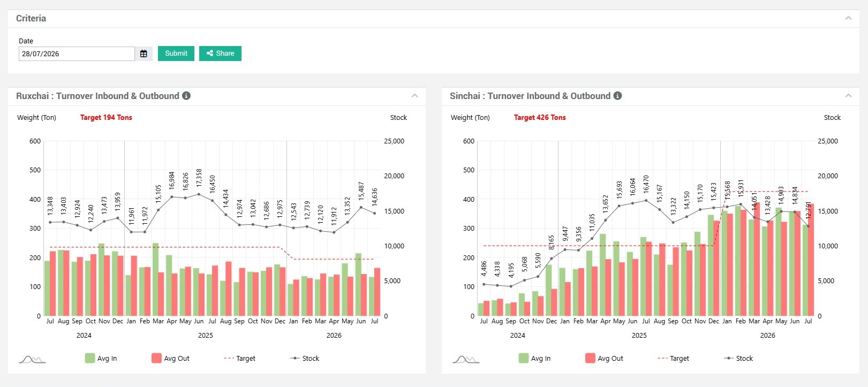Click the 15,693 stock label in Sinchai chart
The height and width of the screenshot is (387, 868).
click(x=620, y=190)
